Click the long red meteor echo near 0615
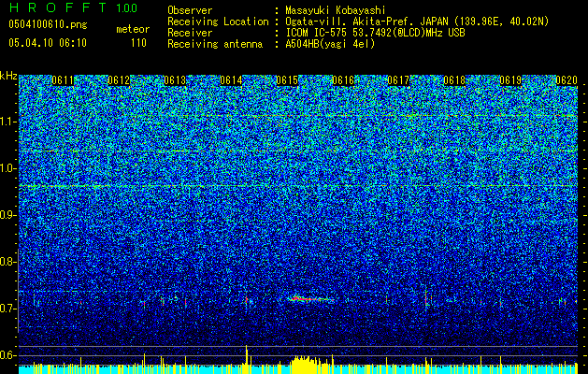Image resolution: width=588 pixels, height=374 pixels. 311,299
